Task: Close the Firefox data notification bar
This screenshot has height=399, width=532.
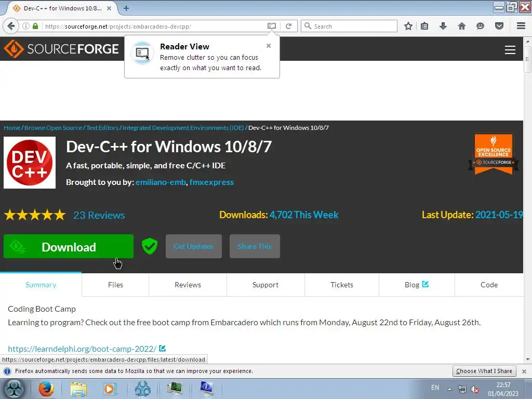Action: (x=524, y=371)
